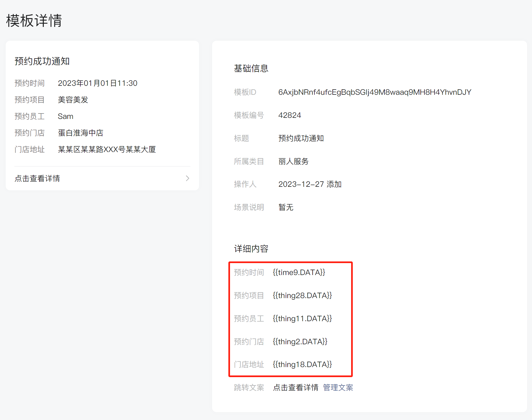
Task: Click the {{thing2.DATA}} field value
Action: tap(300, 342)
